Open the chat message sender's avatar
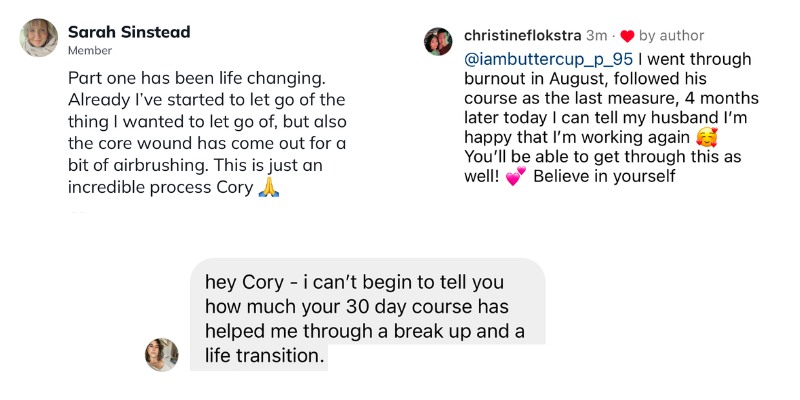800x400 pixels. (162, 354)
